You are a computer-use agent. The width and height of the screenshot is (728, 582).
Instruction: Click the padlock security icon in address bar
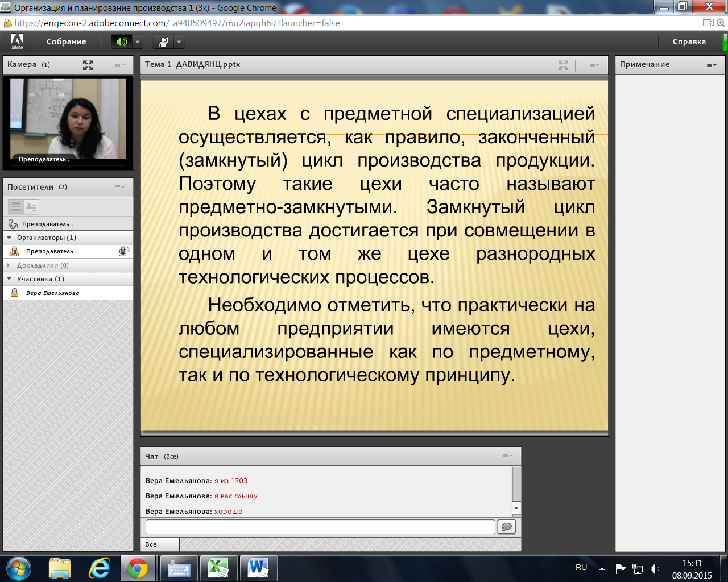(7, 23)
